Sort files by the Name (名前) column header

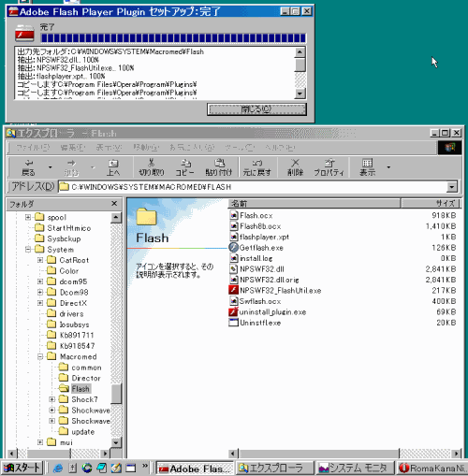click(314, 204)
